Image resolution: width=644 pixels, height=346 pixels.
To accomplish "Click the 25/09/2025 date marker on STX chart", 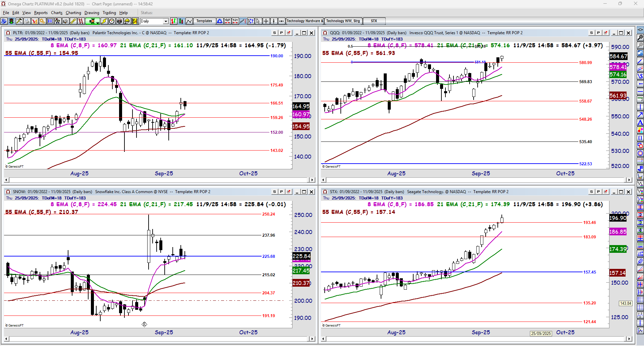I will 541,334.
